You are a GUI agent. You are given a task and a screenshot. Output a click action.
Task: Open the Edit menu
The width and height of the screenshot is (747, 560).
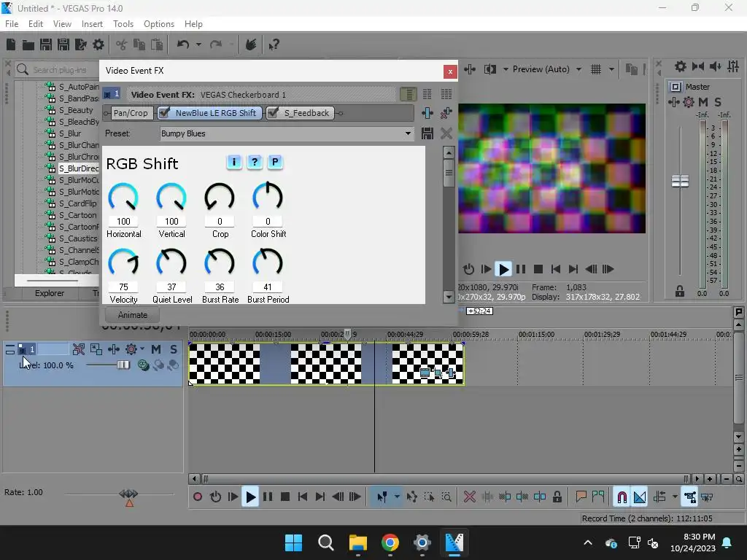36,24
